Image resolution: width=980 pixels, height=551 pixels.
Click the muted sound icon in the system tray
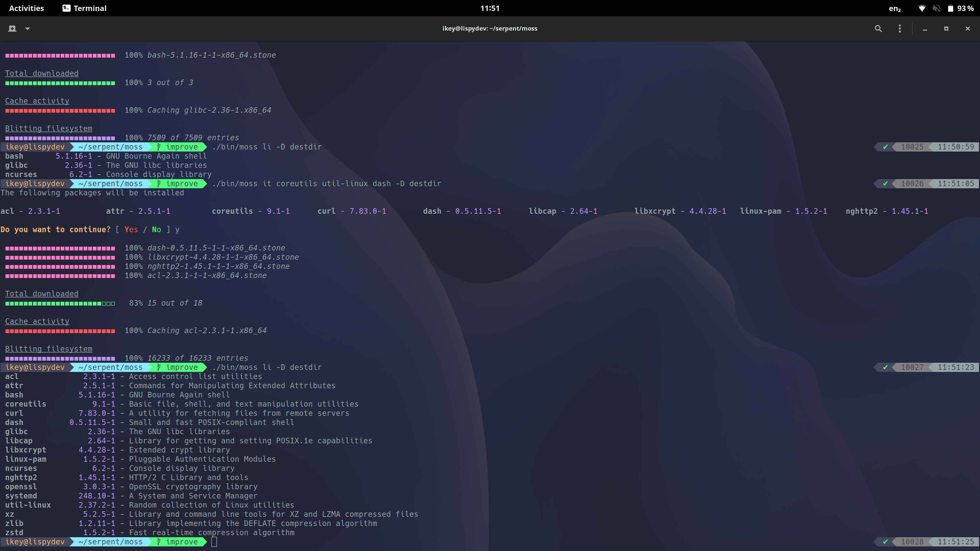point(937,8)
